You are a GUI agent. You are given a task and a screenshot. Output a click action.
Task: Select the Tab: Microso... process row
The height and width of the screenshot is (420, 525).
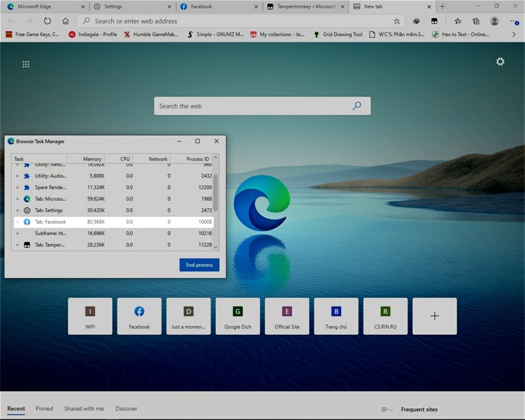click(x=113, y=199)
